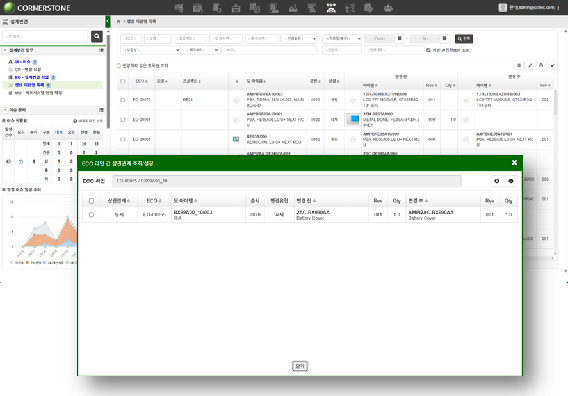Image resolution: width=568 pixels, height=396 pixels.
Task: Open the calendar picker next to the To date
Action: click(444, 38)
